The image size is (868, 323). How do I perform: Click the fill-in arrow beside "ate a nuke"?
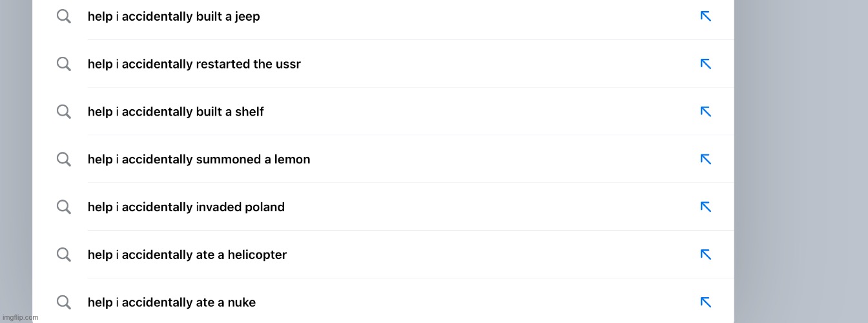(705, 302)
